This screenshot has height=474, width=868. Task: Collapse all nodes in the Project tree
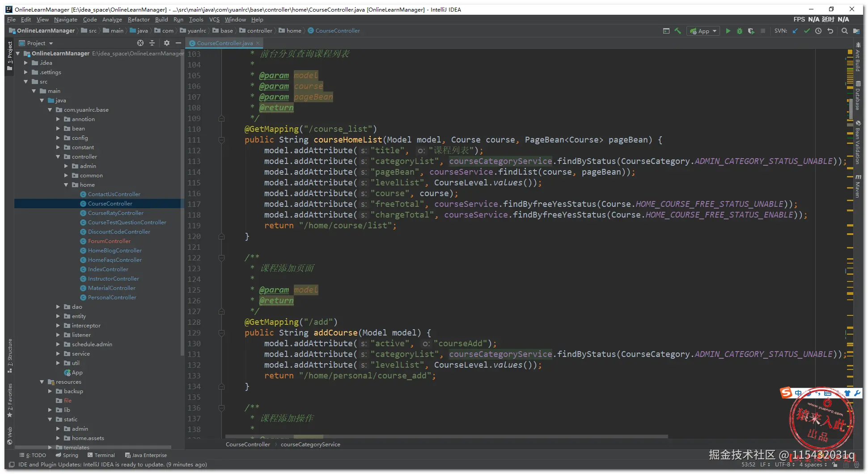click(x=152, y=43)
